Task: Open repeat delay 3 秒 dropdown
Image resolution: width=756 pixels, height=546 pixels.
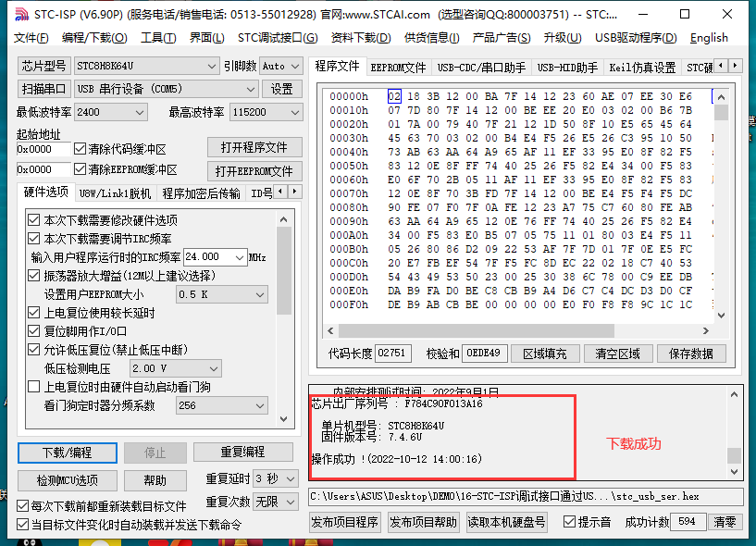Action: click(276, 479)
